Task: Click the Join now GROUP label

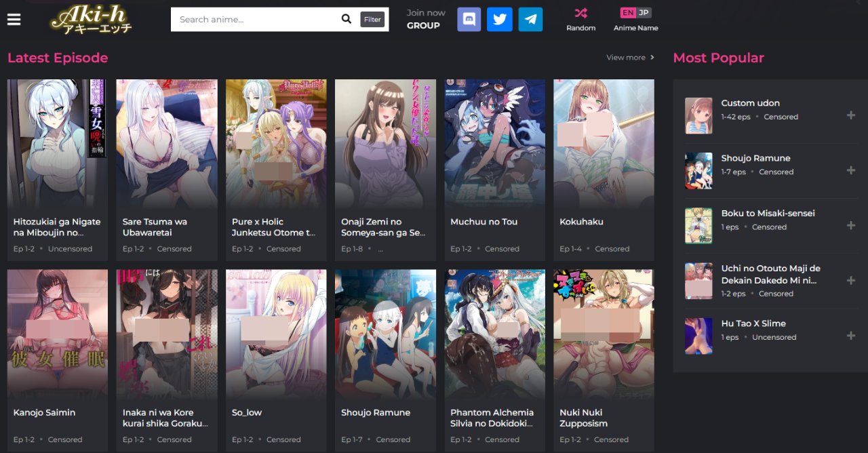Action: coord(426,19)
